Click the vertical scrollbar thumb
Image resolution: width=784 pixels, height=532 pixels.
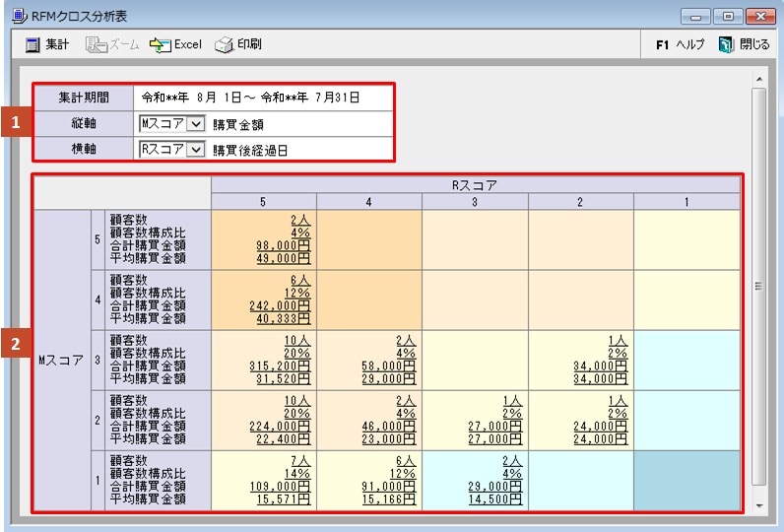(x=759, y=287)
